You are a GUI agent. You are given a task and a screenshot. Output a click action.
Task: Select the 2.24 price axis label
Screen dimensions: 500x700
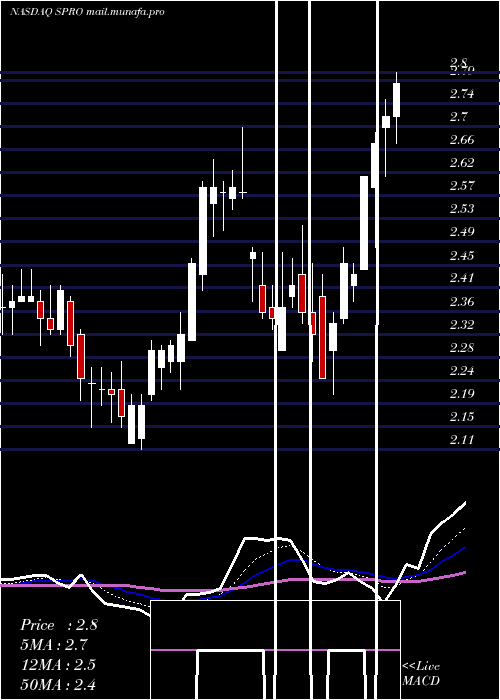tap(462, 371)
